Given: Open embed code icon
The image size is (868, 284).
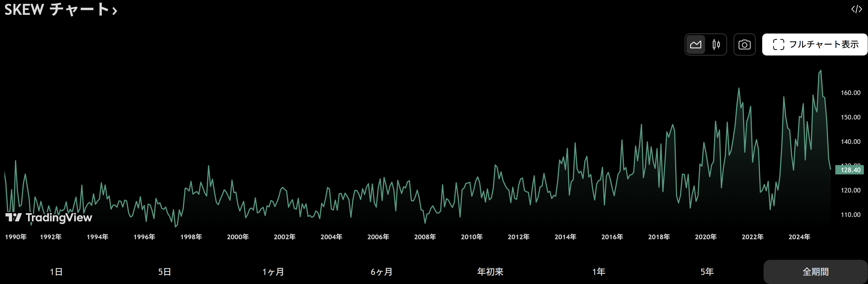Looking at the screenshot, I should [x=856, y=9].
